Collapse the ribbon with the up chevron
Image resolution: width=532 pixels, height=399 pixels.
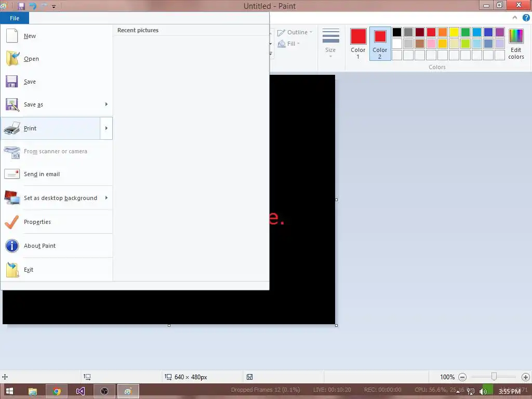point(515,18)
